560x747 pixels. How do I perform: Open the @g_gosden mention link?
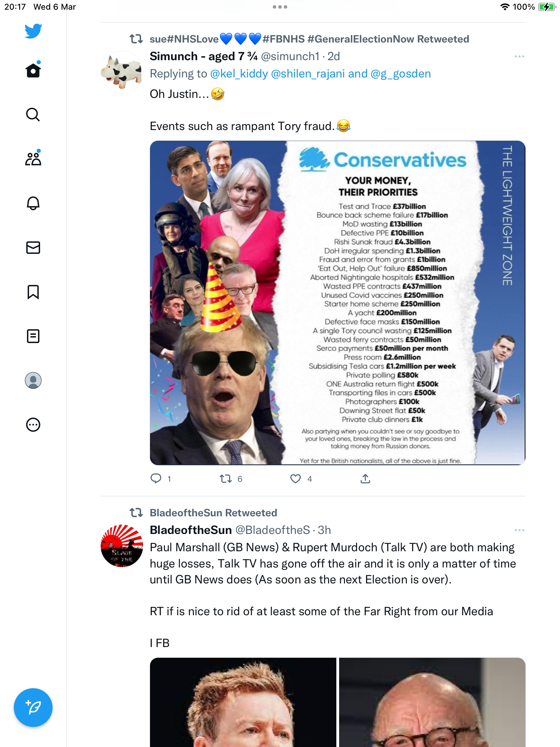401,74
